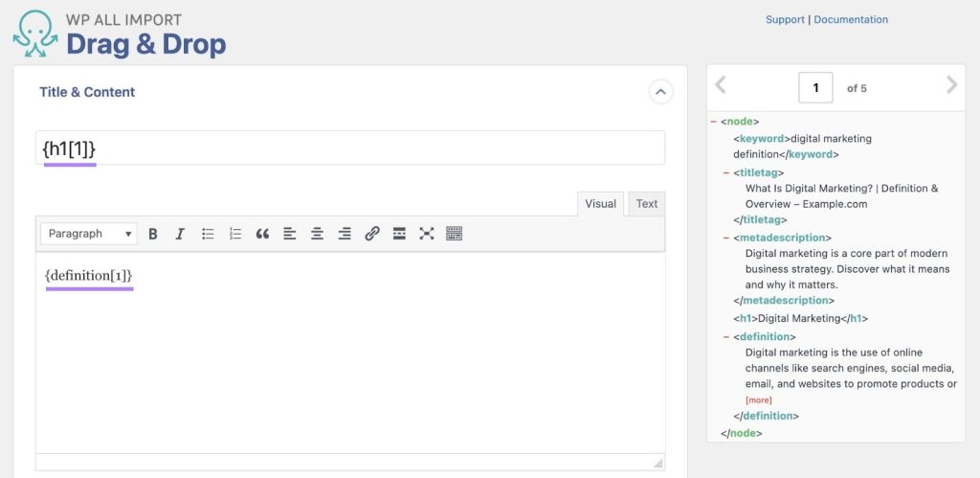Go to the next record
This screenshot has width=980, height=478.
tap(951, 85)
